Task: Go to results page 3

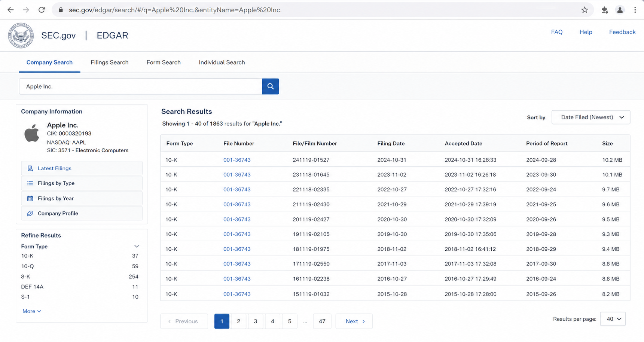Action: pyautogui.click(x=256, y=321)
